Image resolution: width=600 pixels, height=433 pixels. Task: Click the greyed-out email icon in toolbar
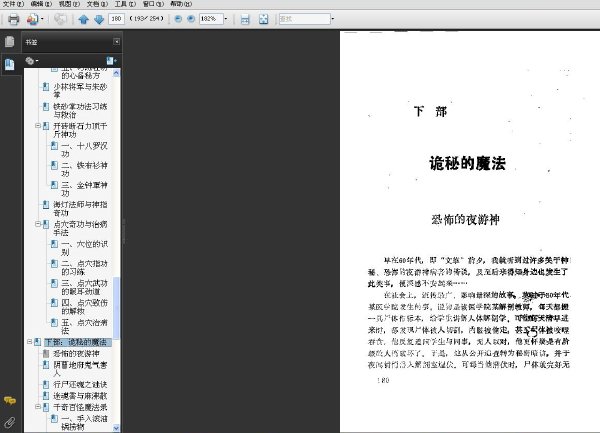60,19
